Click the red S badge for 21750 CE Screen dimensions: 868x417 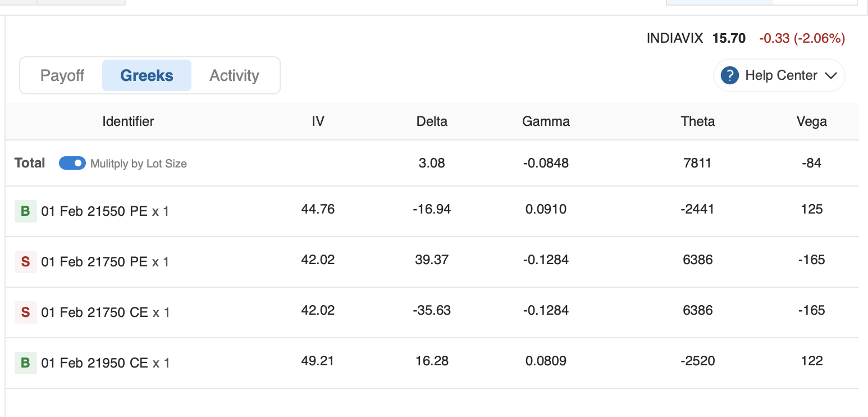click(25, 312)
